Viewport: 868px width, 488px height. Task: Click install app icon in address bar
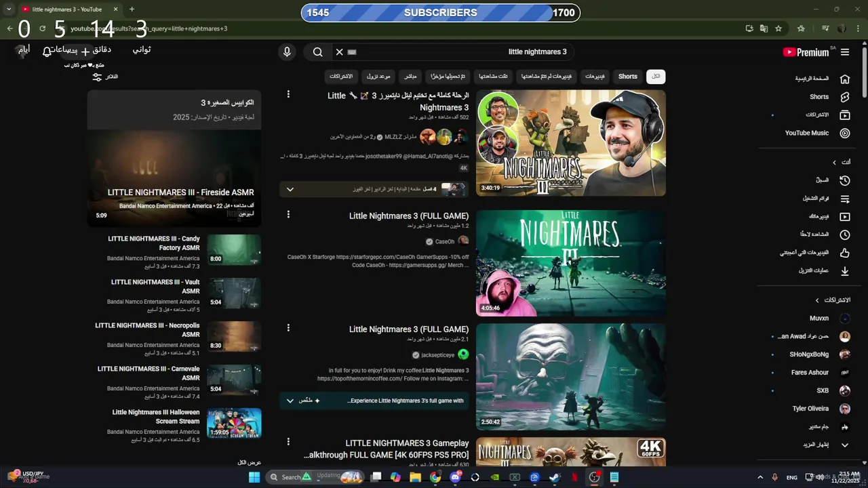click(x=749, y=28)
